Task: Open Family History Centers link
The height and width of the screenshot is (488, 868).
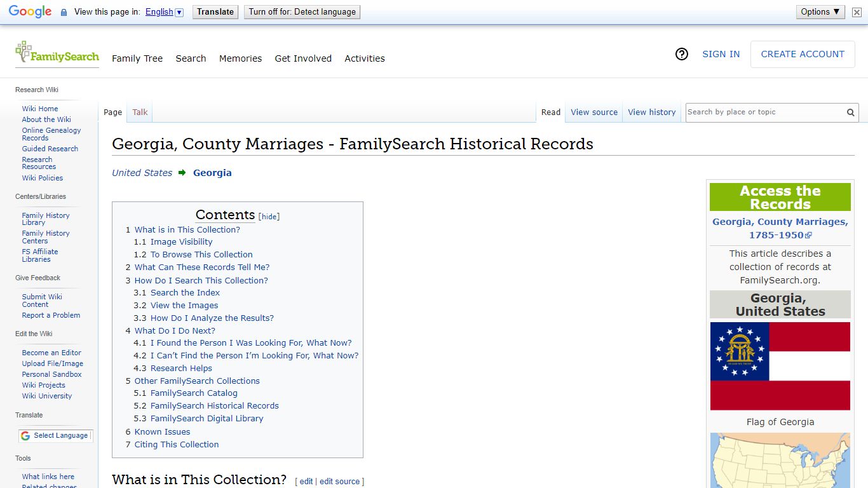Action: (46, 237)
